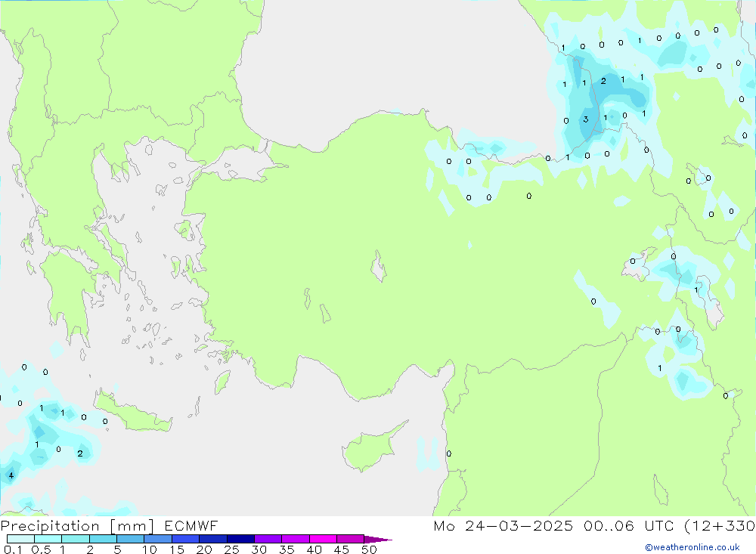This screenshot has width=756, height=554.
Task: Select the 2–5 mm legend color swatch
Action: (x=103, y=539)
